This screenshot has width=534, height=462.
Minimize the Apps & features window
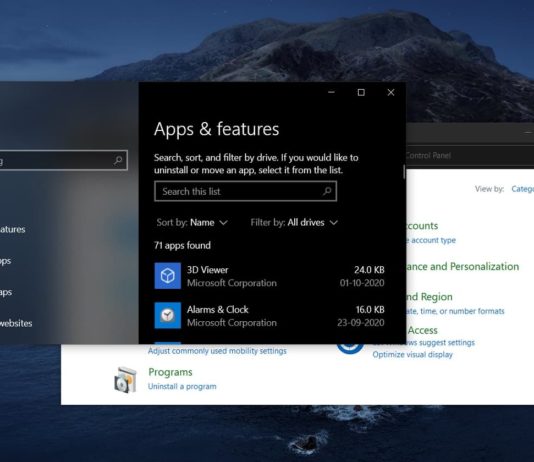(331, 93)
